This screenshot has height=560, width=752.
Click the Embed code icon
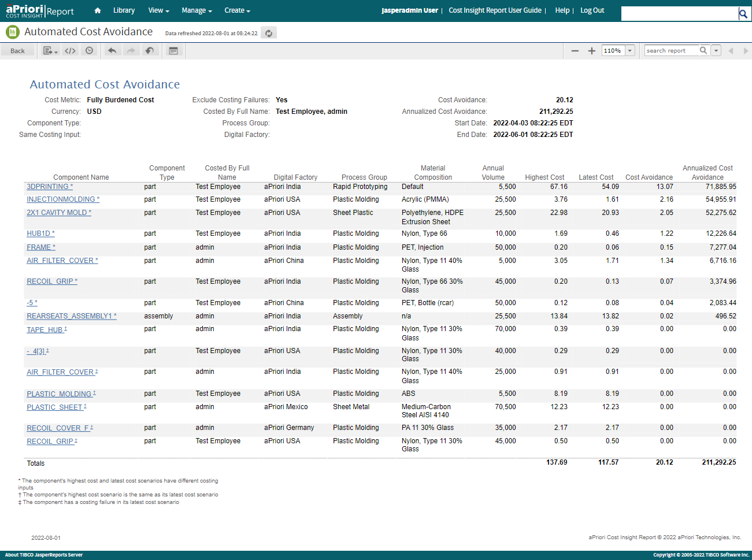click(70, 51)
